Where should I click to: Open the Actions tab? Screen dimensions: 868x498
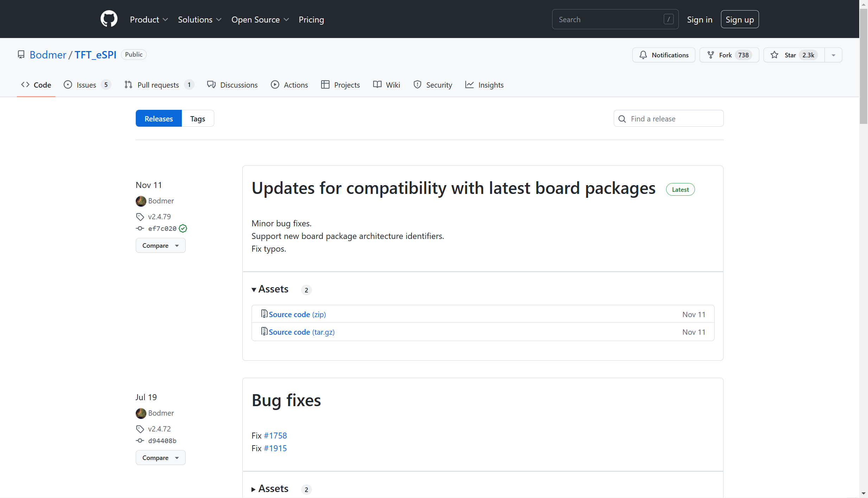tap(289, 85)
